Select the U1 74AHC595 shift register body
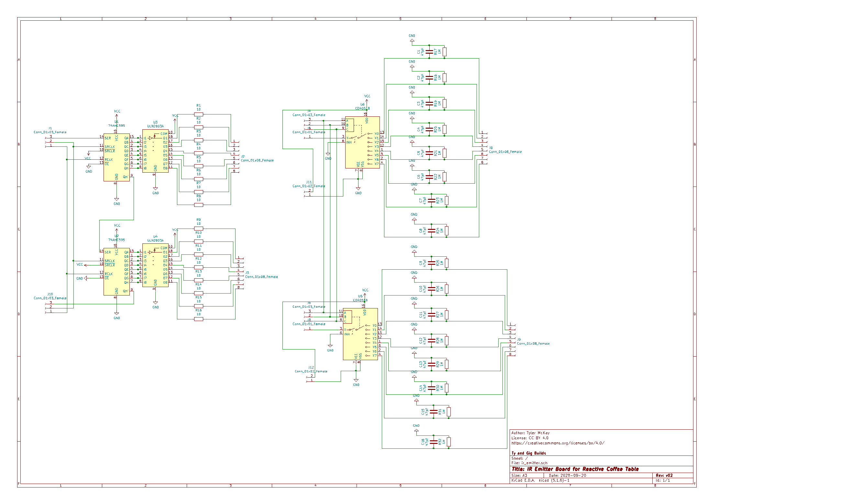Screen dimensions: 861x504 (116, 157)
